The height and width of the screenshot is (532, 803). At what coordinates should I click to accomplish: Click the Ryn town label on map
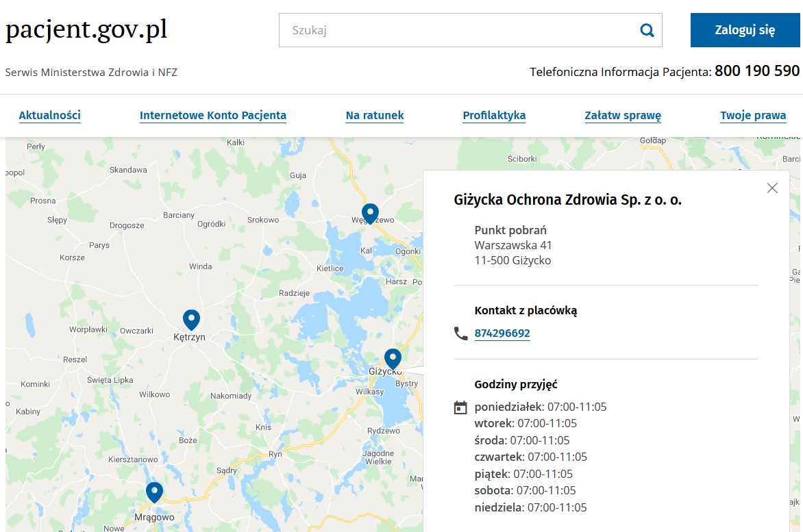click(275, 454)
